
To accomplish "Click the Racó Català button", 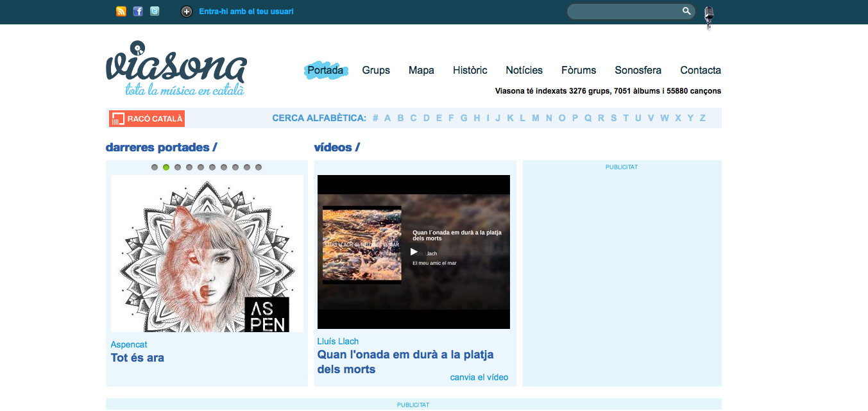I will click(x=147, y=119).
